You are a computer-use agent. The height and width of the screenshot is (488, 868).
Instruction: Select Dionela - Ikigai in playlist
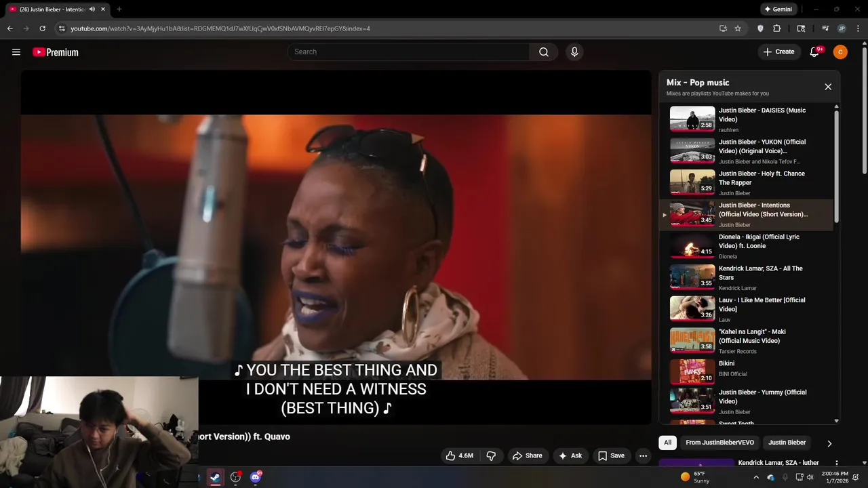pos(746,246)
